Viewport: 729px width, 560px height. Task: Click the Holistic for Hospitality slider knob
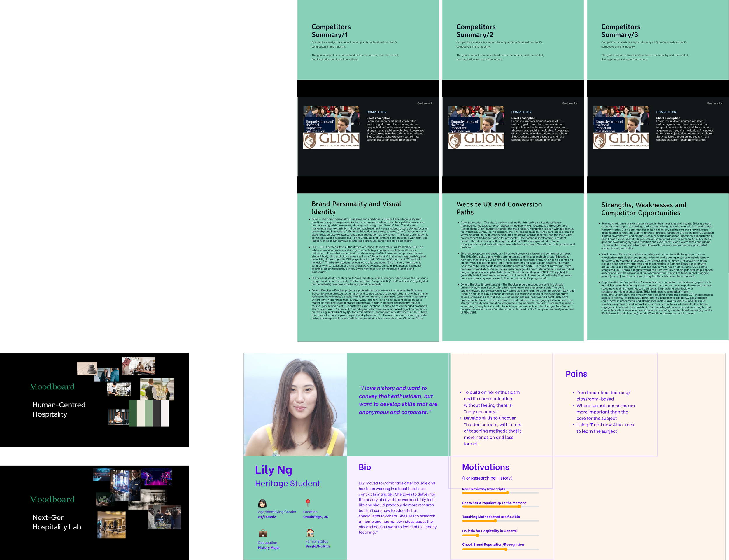click(477, 535)
